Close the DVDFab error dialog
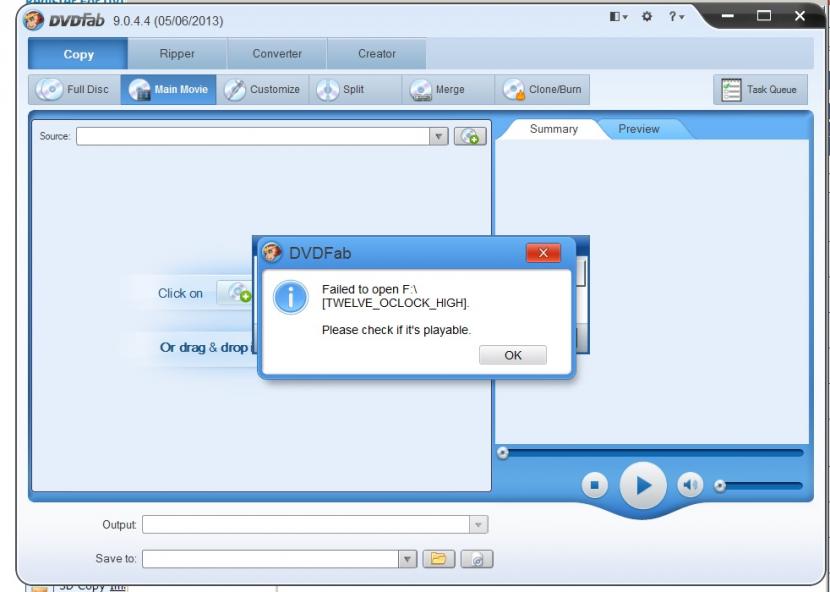The height and width of the screenshot is (592, 830). point(543,253)
